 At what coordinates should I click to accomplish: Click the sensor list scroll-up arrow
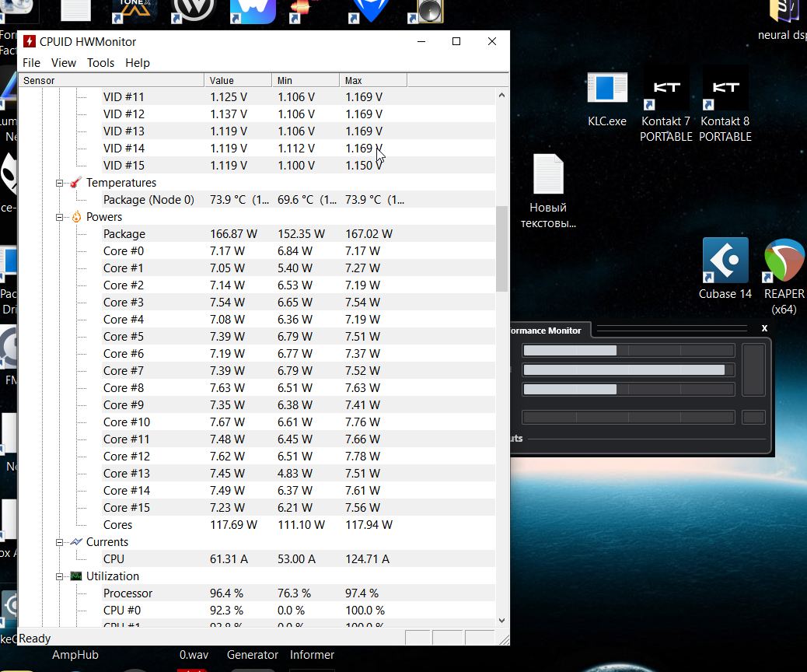point(501,95)
